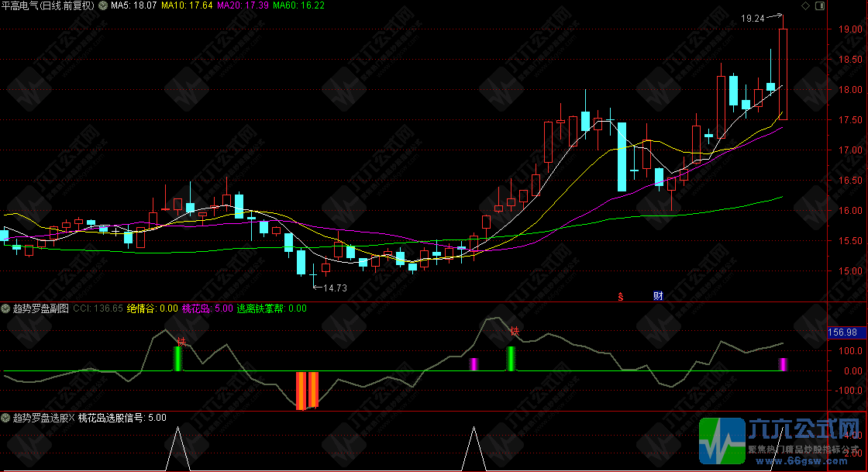Click the blue 156.98 value box

click(x=846, y=332)
